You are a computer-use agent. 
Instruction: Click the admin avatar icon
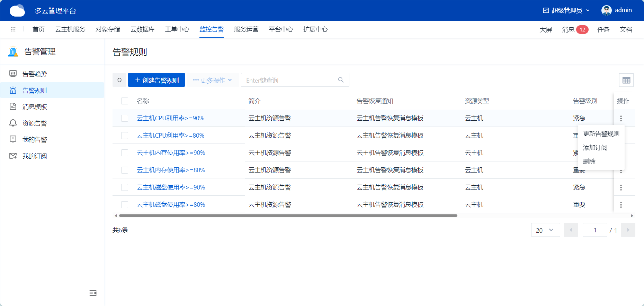click(606, 10)
